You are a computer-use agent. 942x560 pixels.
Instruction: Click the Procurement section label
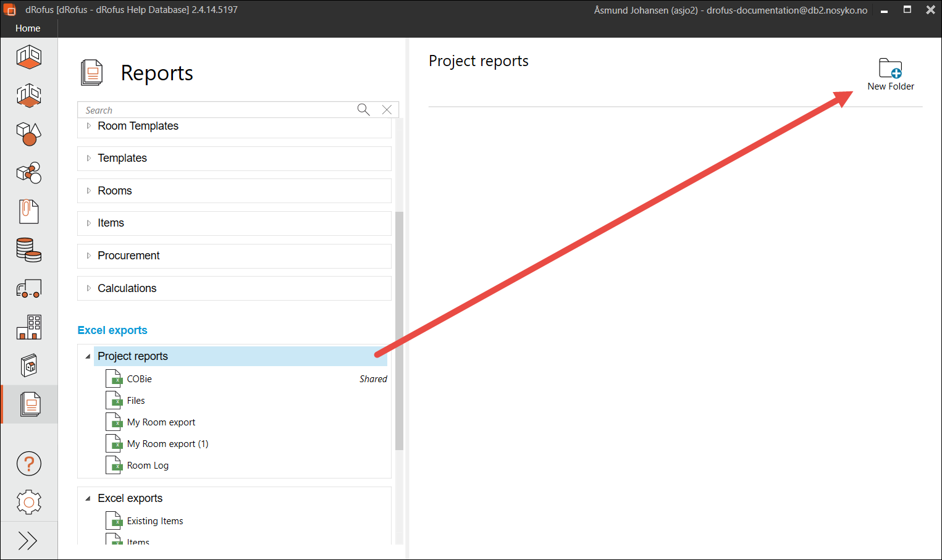coord(128,256)
